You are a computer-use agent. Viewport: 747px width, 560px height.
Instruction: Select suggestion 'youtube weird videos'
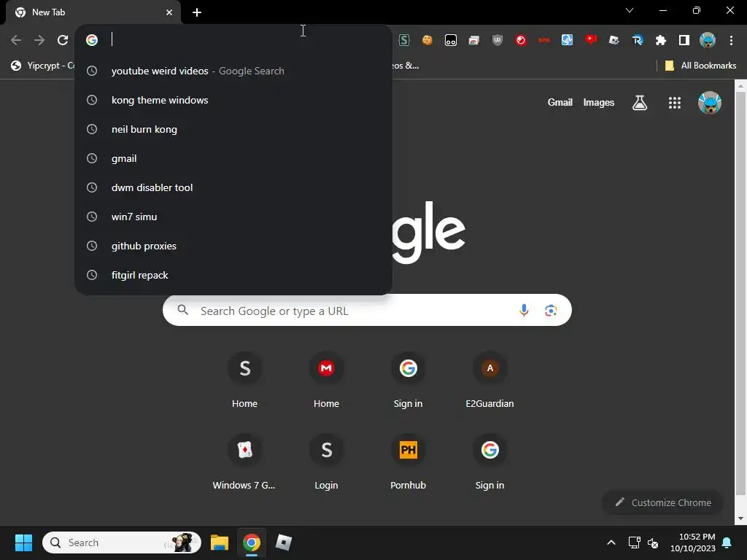(233, 71)
